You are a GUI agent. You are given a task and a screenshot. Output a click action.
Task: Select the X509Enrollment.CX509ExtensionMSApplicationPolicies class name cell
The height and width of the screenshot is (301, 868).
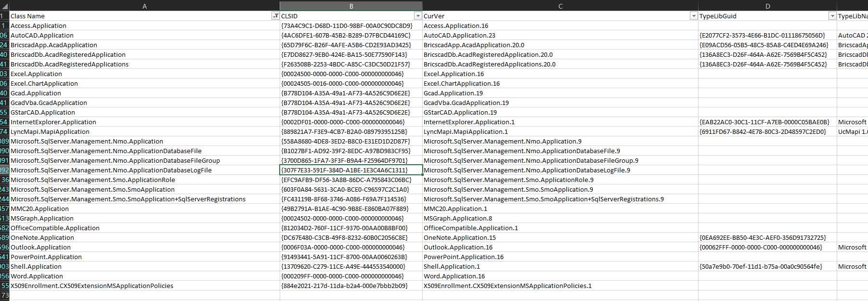coord(144,286)
